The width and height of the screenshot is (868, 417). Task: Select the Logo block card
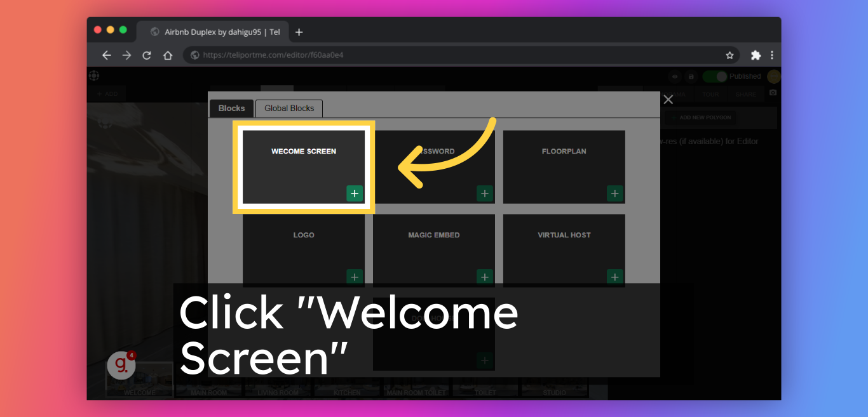pos(304,251)
